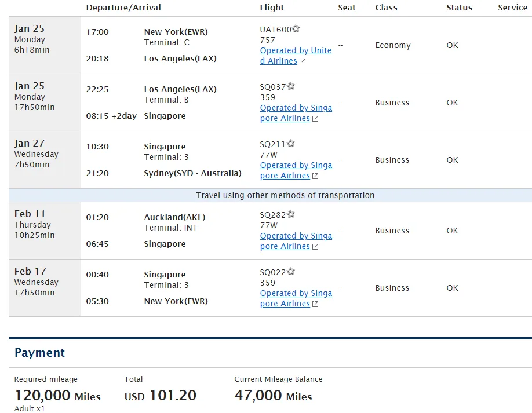Click the Star Alliance icon beside SQ211
The height and width of the screenshot is (413, 532).
(291, 144)
